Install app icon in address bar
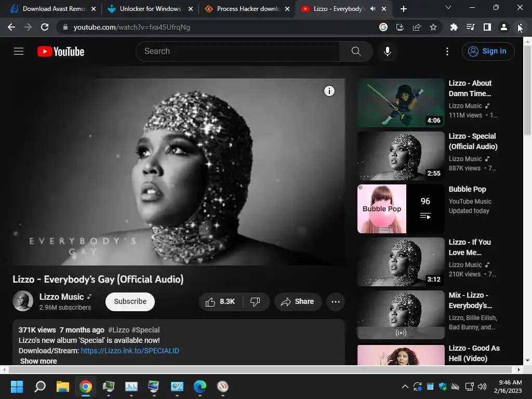This screenshot has height=399, width=532. [400, 27]
